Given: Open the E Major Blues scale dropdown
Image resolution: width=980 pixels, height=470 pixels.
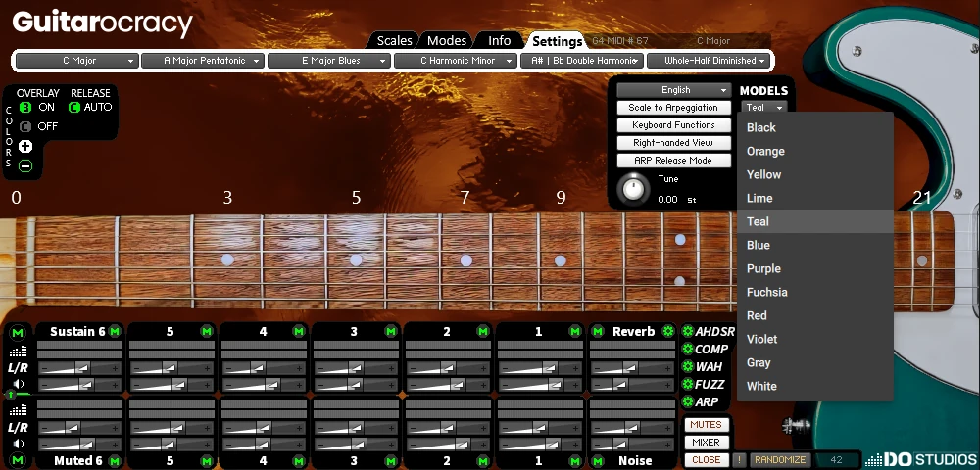Looking at the screenshot, I should 329,61.
